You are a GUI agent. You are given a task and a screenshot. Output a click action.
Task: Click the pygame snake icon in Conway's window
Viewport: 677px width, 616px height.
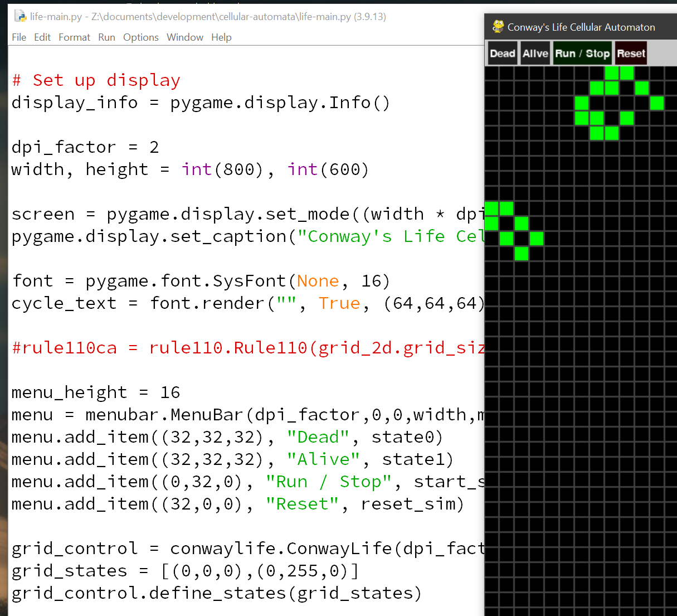pyautogui.click(x=498, y=27)
